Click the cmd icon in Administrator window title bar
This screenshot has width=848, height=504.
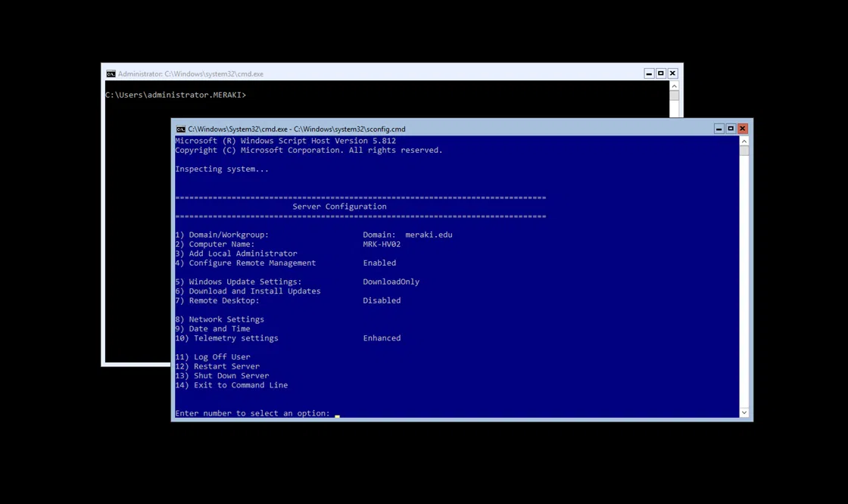click(111, 73)
